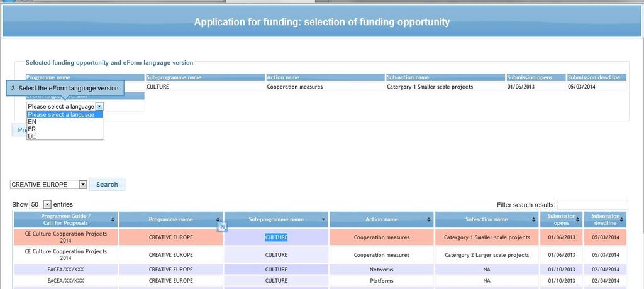Click EACEA/XX/XXX in the Networks row
Image resolution: width=644 pixels, height=289 pixels.
coord(65,270)
